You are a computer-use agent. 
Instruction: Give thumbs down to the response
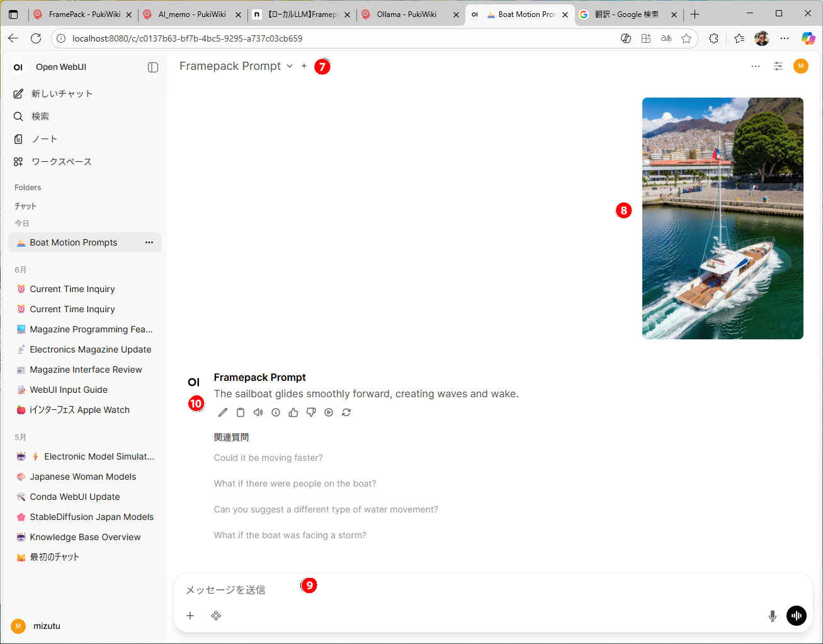point(311,412)
